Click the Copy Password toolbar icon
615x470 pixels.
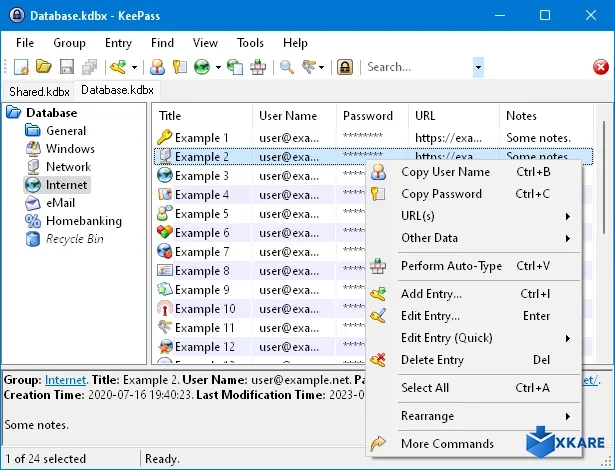(180, 67)
